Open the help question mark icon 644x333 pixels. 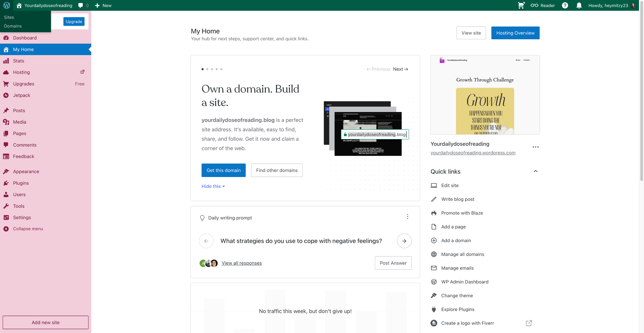pos(565,5)
